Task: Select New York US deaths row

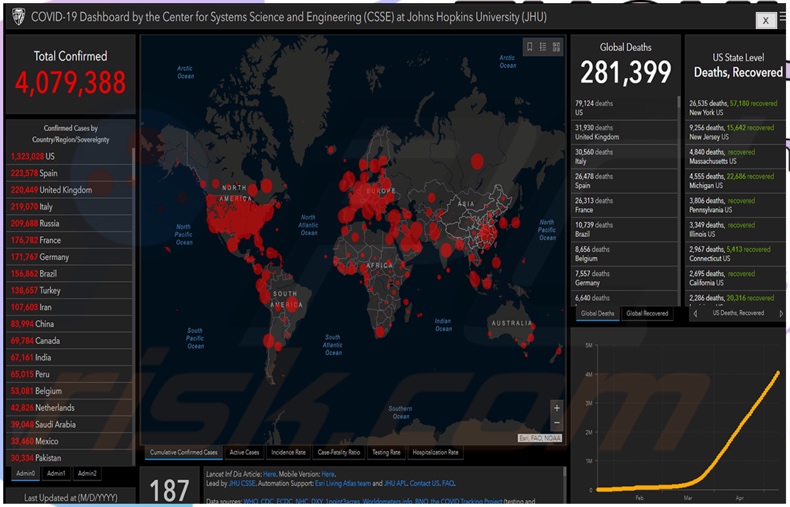Action: click(736, 108)
